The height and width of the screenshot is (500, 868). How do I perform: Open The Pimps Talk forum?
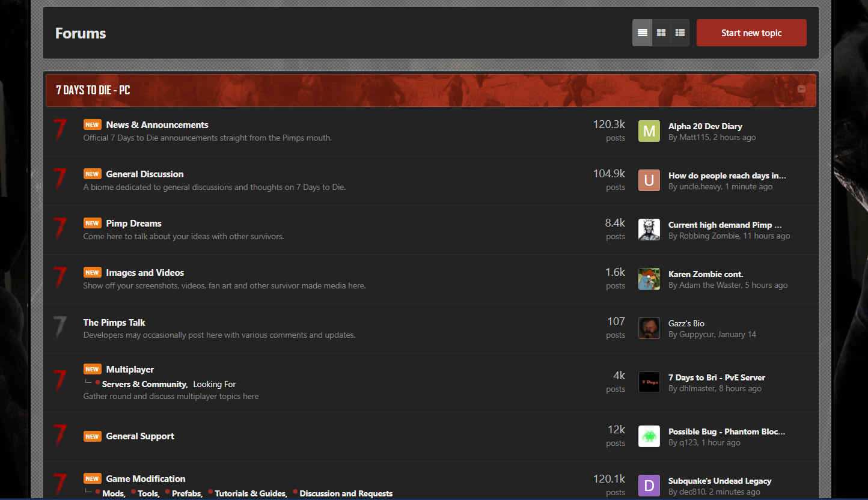(x=114, y=323)
